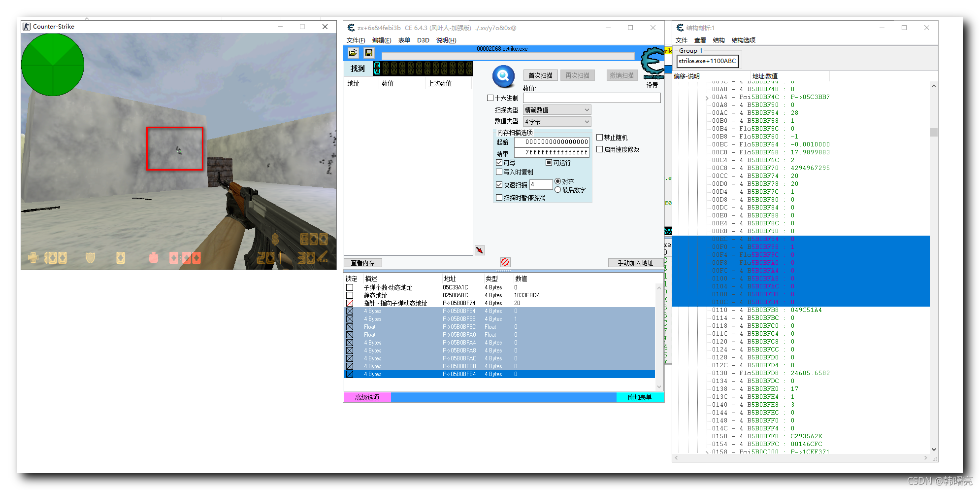Click the address list scroll-up arrow

point(659,287)
